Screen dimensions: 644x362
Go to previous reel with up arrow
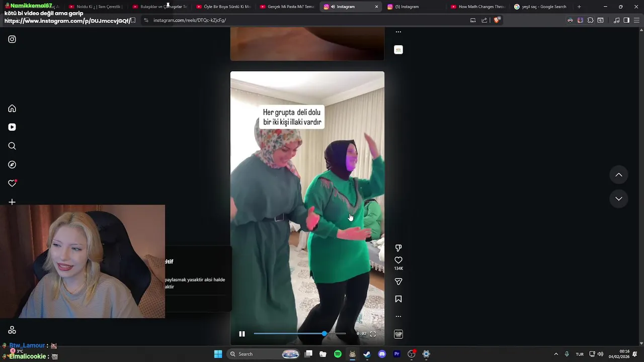[x=619, y=175]
